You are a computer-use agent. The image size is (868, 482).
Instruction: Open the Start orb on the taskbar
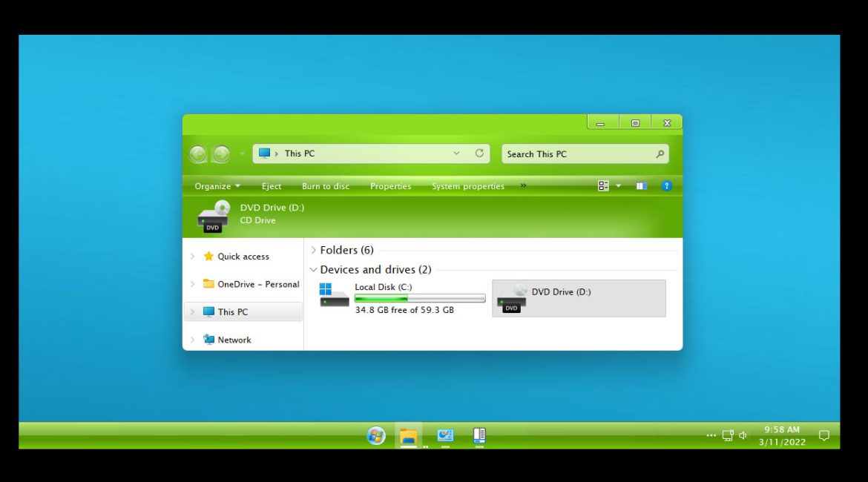376,436
